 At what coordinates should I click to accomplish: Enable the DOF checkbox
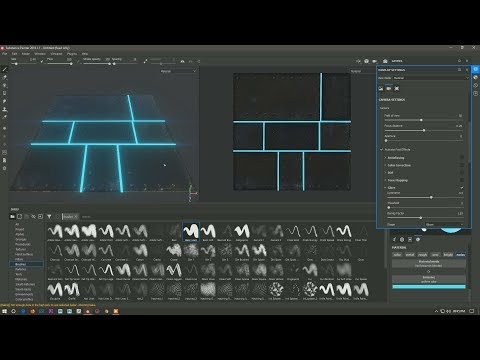point(462,172)
